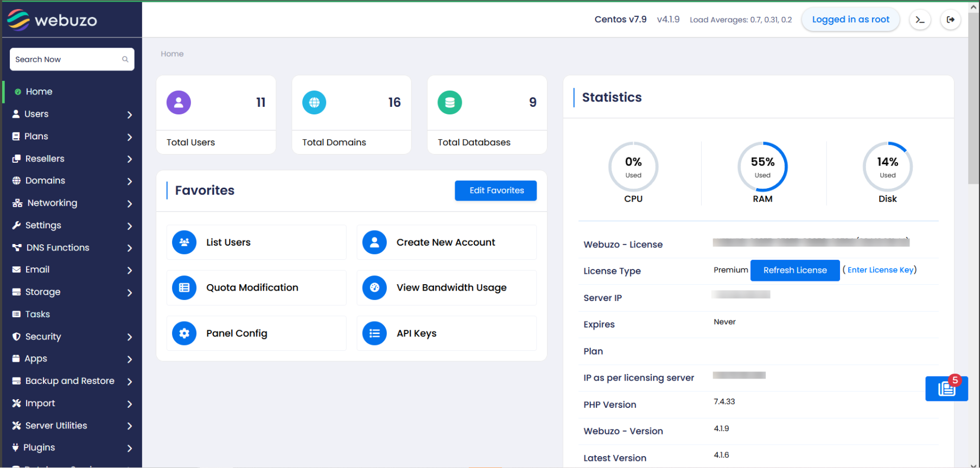Click the API Keys list icon
The height and width of the screenshot is (468, 980).
(374, 333)
